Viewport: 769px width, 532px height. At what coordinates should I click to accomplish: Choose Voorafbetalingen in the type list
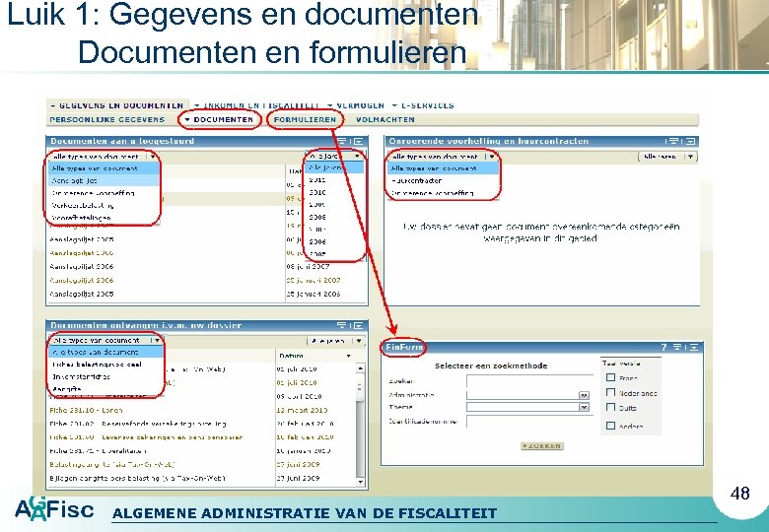104,218
